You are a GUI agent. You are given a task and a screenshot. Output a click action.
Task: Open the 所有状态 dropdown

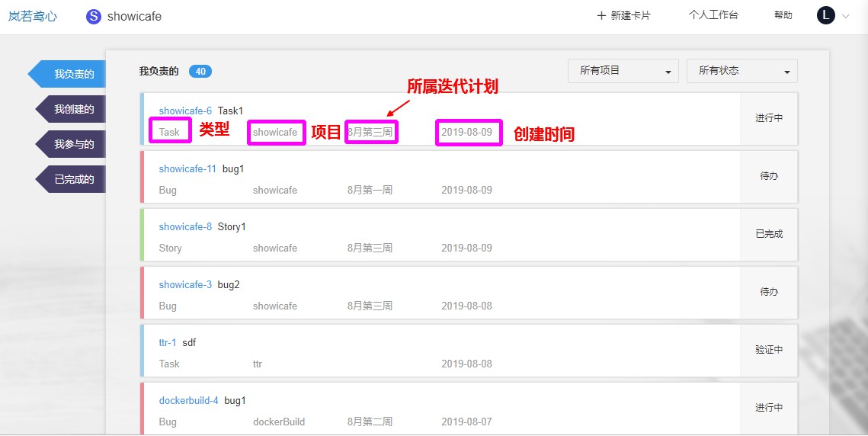(x=741, y=71)
